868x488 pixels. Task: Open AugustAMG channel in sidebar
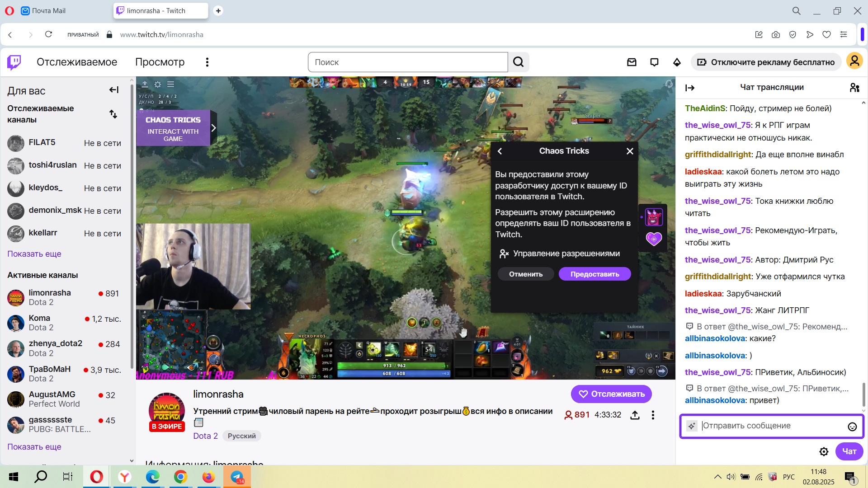point(65,399)
